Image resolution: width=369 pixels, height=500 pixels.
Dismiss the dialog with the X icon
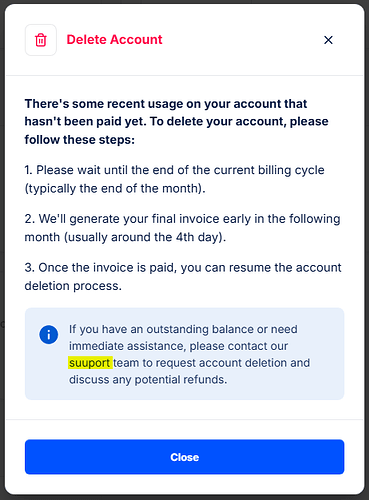tap(328, 40)
